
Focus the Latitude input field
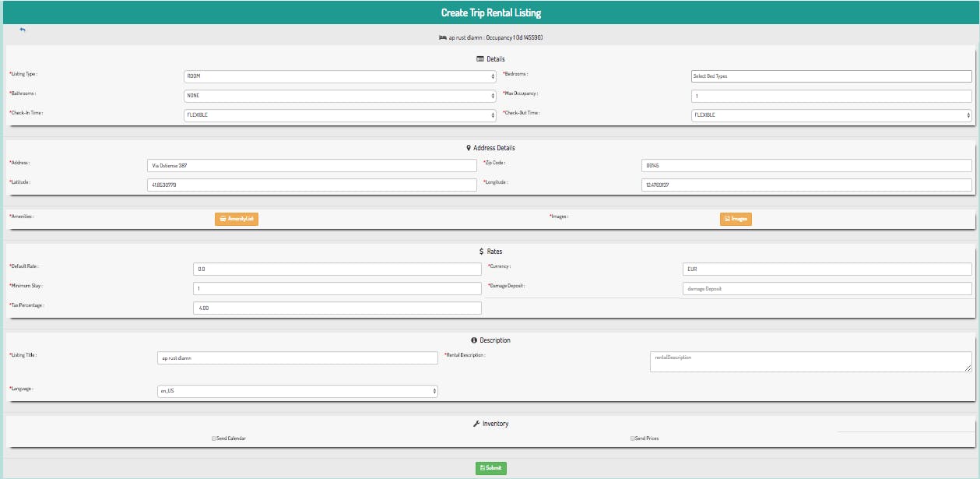(312, 185)
